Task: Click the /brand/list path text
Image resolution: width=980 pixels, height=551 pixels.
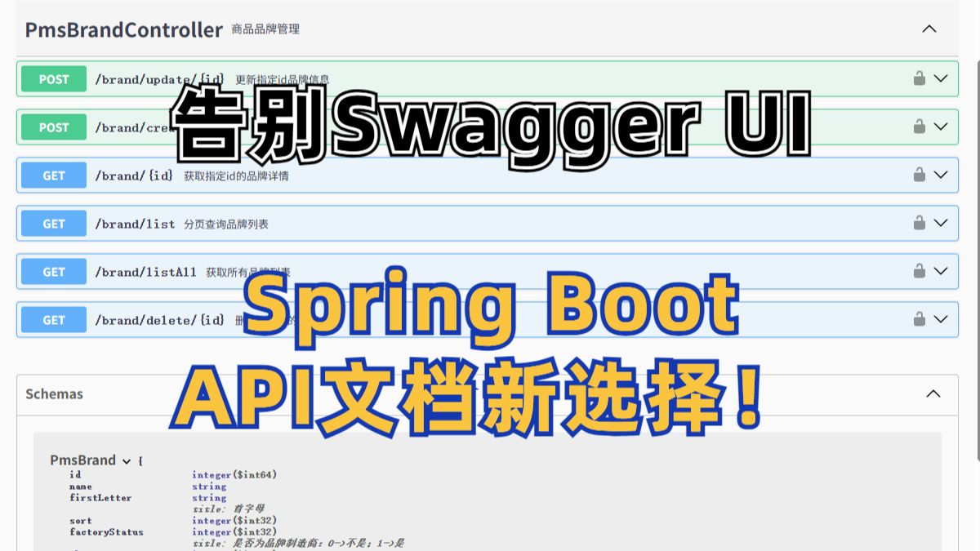Action: (135, 224)
